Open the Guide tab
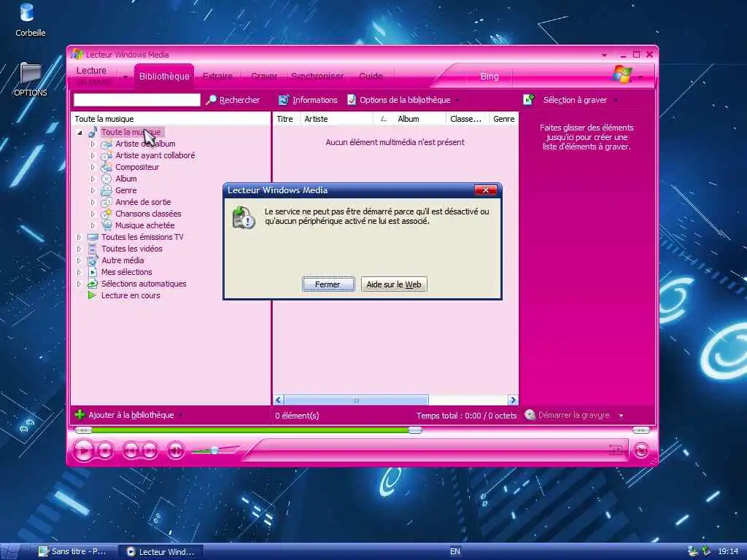The height and width of the screenshot is (560, 747). point(371,76)
